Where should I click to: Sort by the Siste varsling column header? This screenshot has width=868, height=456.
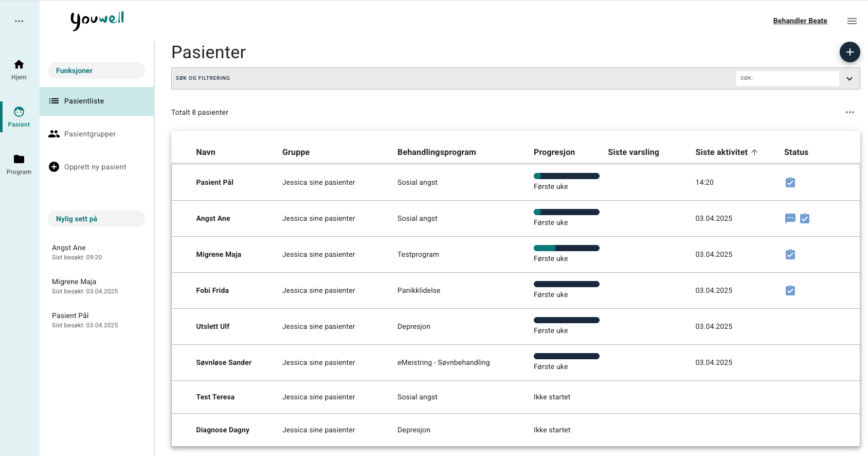pos(634,152)
